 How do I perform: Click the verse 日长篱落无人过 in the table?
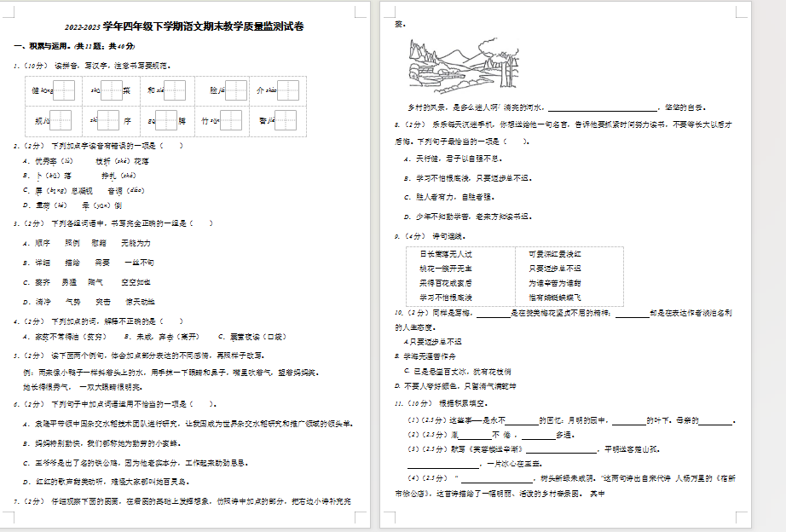(x=446, y=254)
